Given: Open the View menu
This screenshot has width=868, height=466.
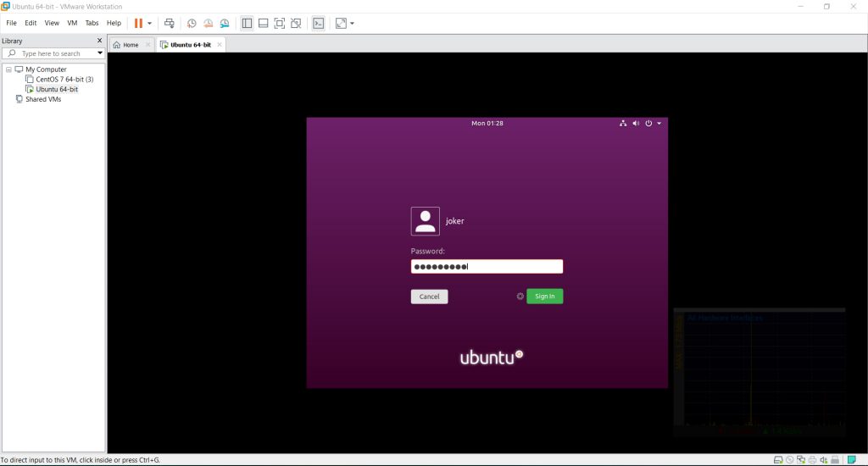Looking at the screenshot, I should 52,23.
